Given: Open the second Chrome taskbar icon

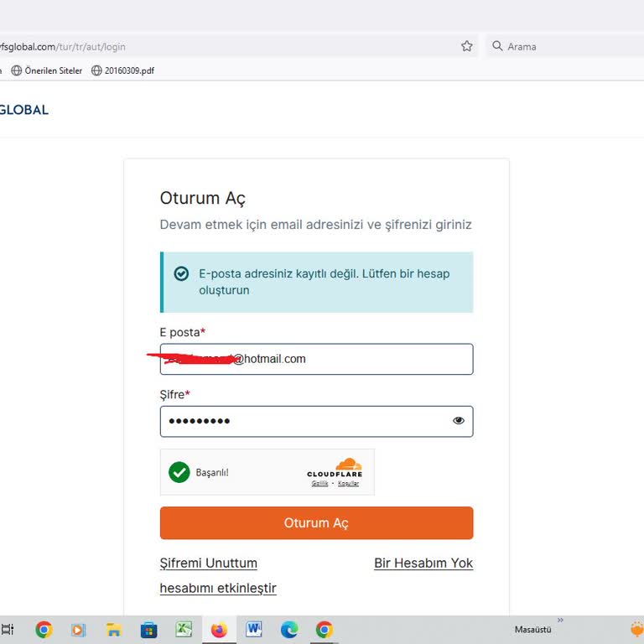Looking at the screenshot, I should (324, 630).
